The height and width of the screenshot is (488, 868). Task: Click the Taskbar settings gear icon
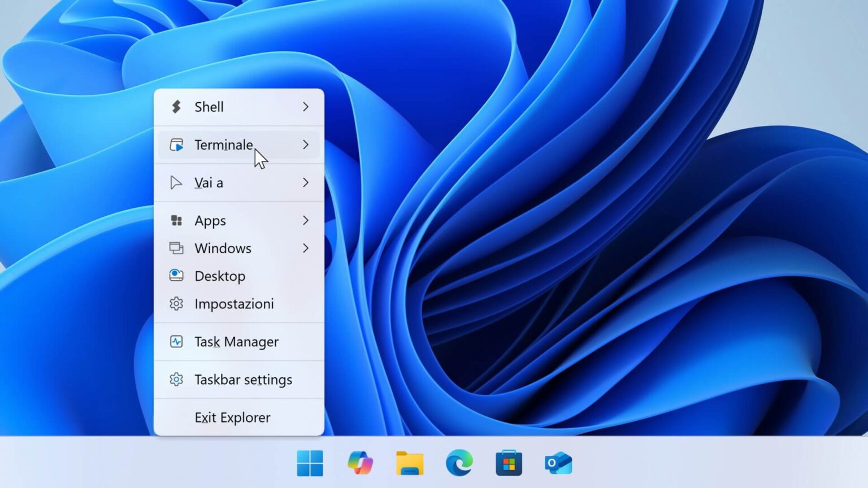point(176,380)
